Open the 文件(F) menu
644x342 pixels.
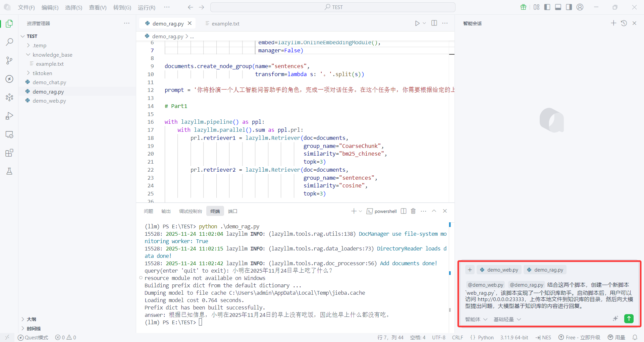(26, 7)
